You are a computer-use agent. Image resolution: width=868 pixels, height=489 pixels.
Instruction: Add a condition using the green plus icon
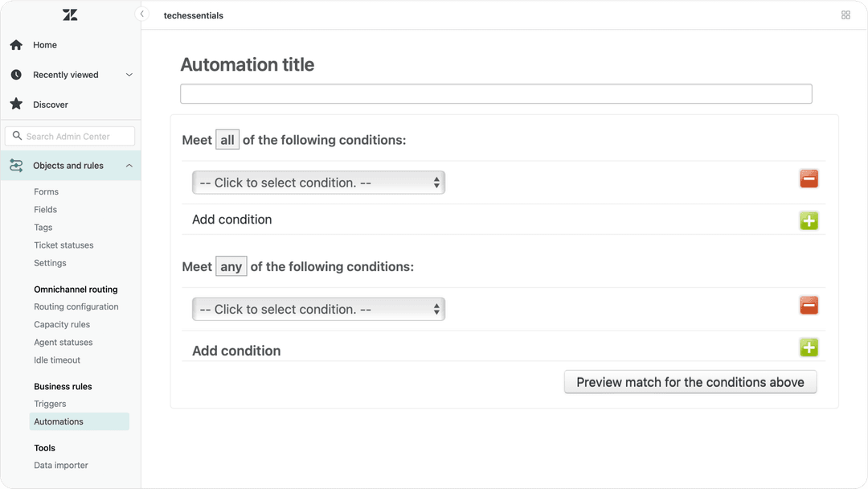(x=809, y=220)
